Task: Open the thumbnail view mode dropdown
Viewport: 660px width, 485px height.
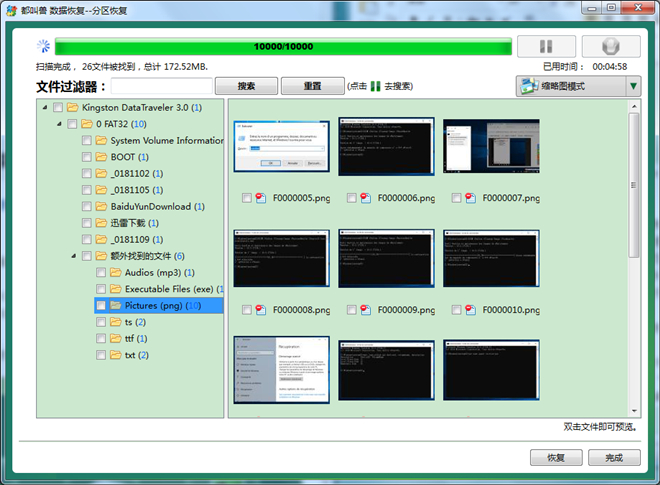Action: pyautogui.click(x=633, y=86)
